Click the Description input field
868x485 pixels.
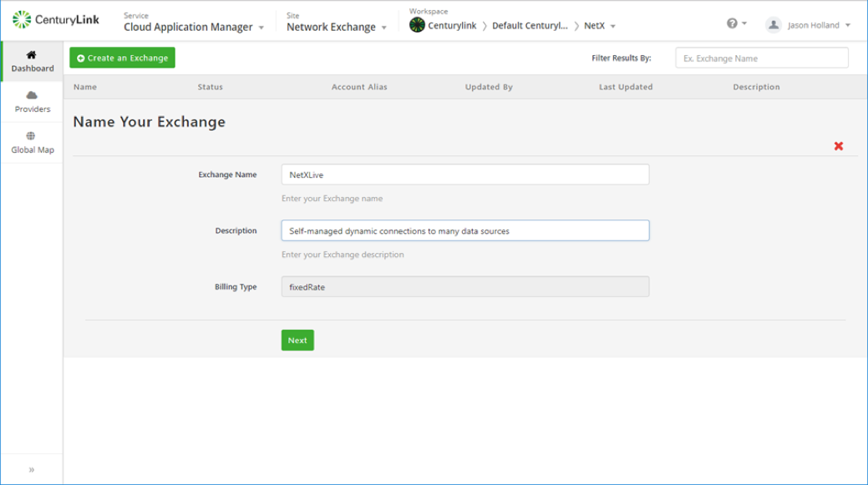465,230
